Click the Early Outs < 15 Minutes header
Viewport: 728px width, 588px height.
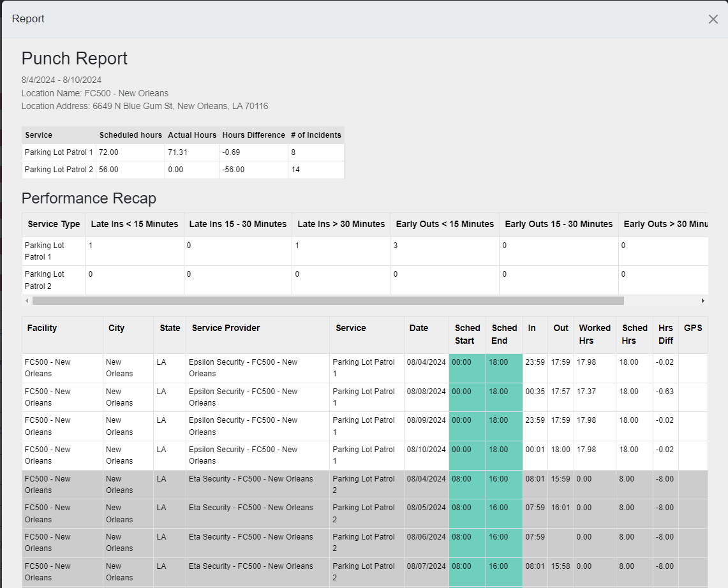(x=444, y=224)
